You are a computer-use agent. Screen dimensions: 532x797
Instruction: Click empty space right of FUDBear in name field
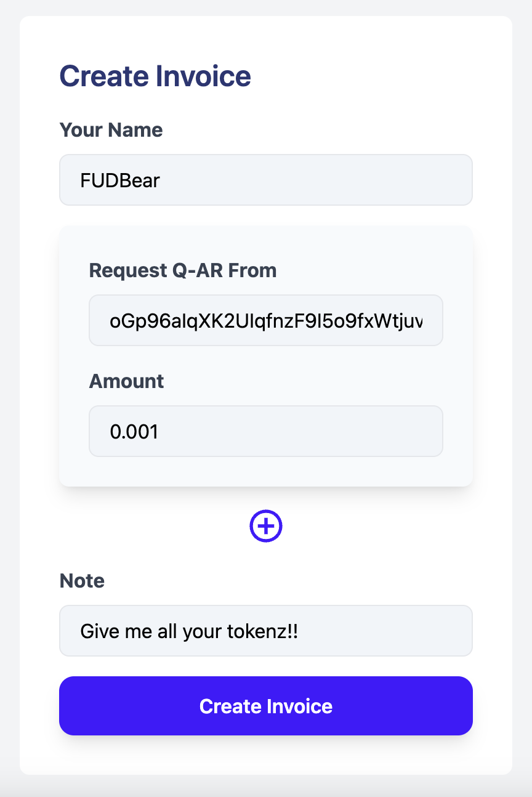click(x=314, y=180)
